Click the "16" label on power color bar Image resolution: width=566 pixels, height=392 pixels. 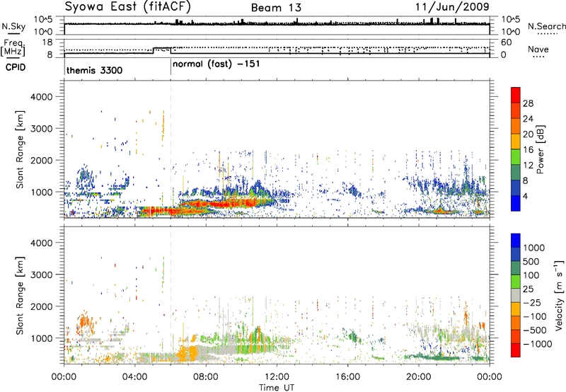528,150
